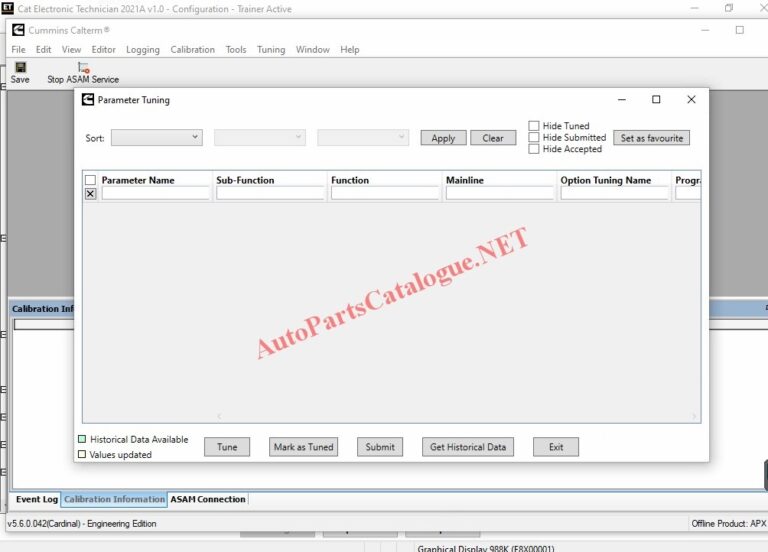768x552 pixels.
Task: Open the third Sort dropdown
Action: click(363, 138)
